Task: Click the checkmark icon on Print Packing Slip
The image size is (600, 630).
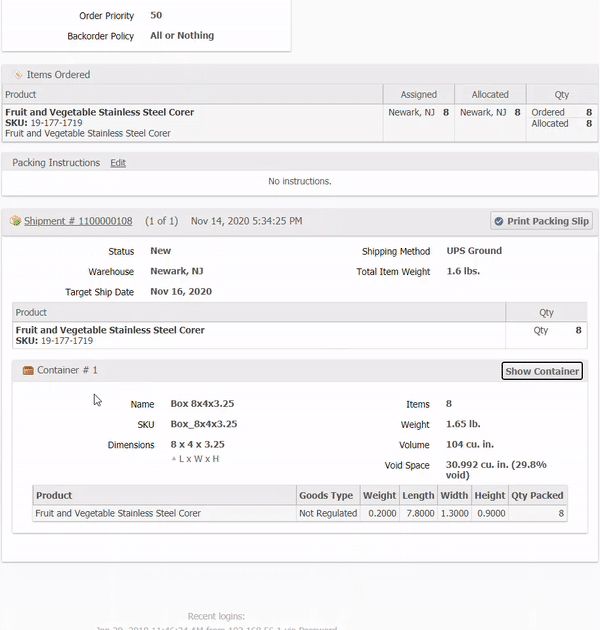Action: click(x=499, y=221)
